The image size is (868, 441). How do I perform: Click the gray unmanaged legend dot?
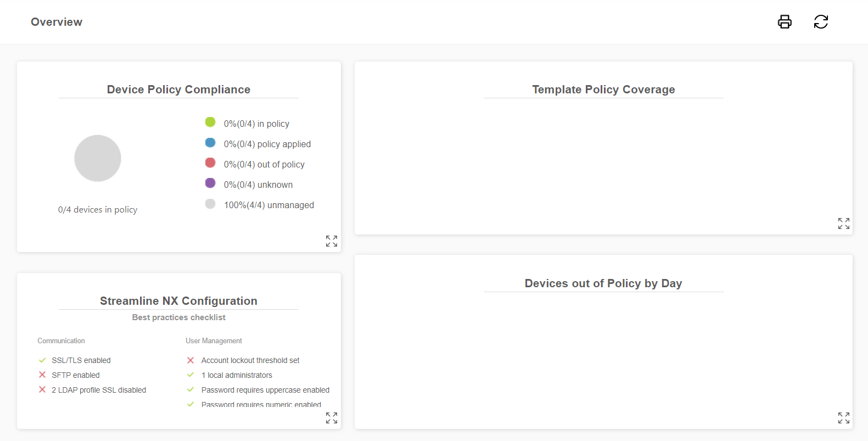coord(210,204)
